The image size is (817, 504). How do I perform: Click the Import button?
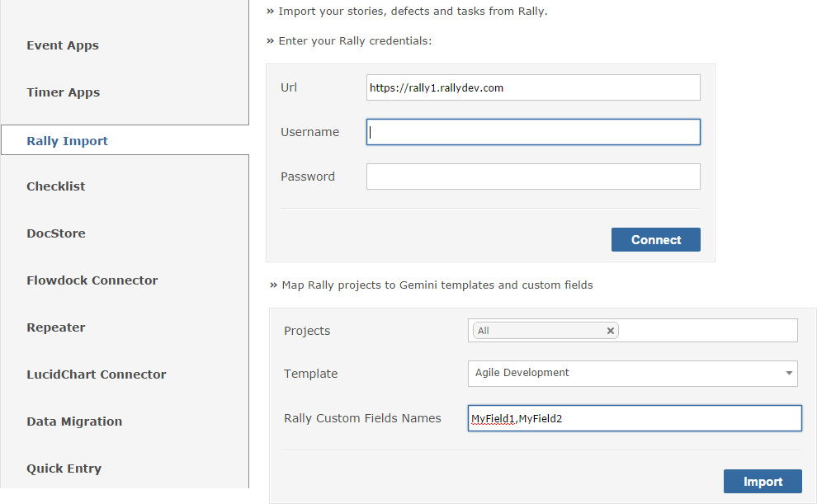tap(763, 482)
